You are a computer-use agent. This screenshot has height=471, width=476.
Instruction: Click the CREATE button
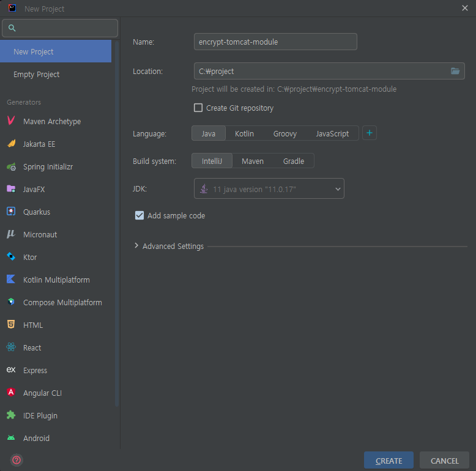coord(389,461)
